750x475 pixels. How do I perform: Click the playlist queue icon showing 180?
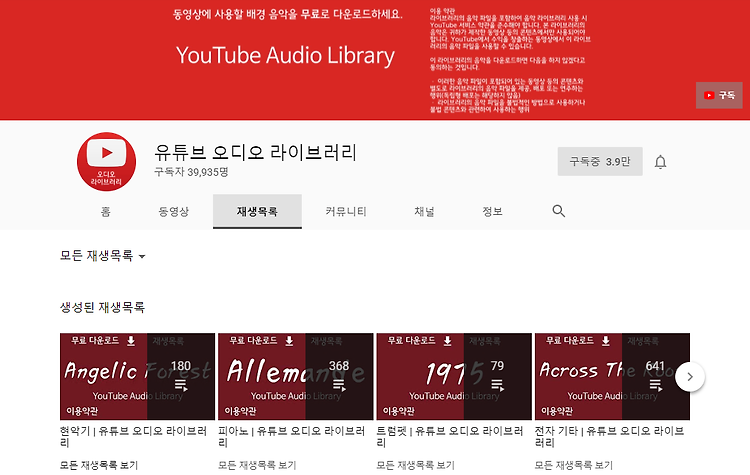pyautogui.click(x=181, y=385)
